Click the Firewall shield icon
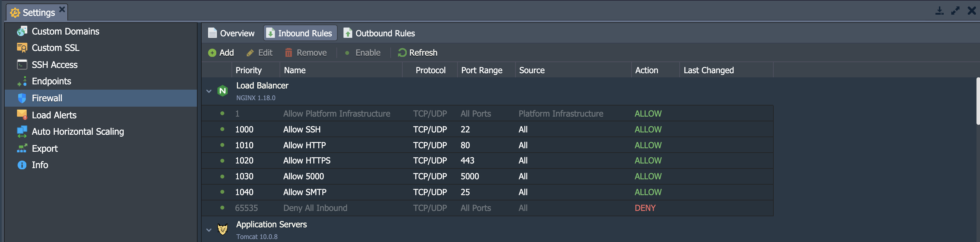Image resolution: width=980 pixels, height=242 pixels. (22, 98)
